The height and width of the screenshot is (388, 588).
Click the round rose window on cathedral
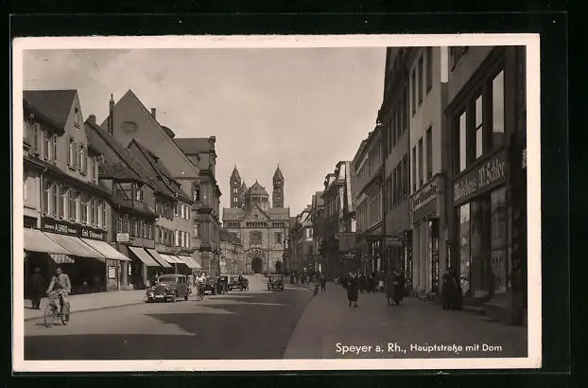(x=256, y=237)
